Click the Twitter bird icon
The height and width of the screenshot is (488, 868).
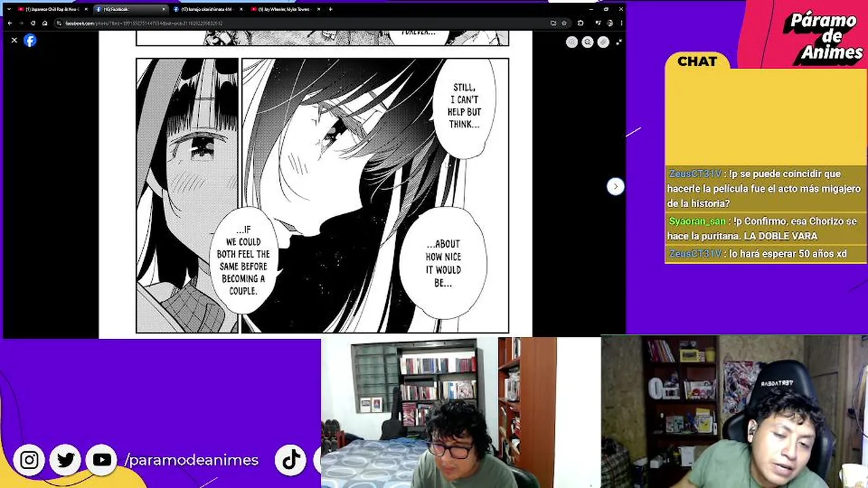click(66, 460)
